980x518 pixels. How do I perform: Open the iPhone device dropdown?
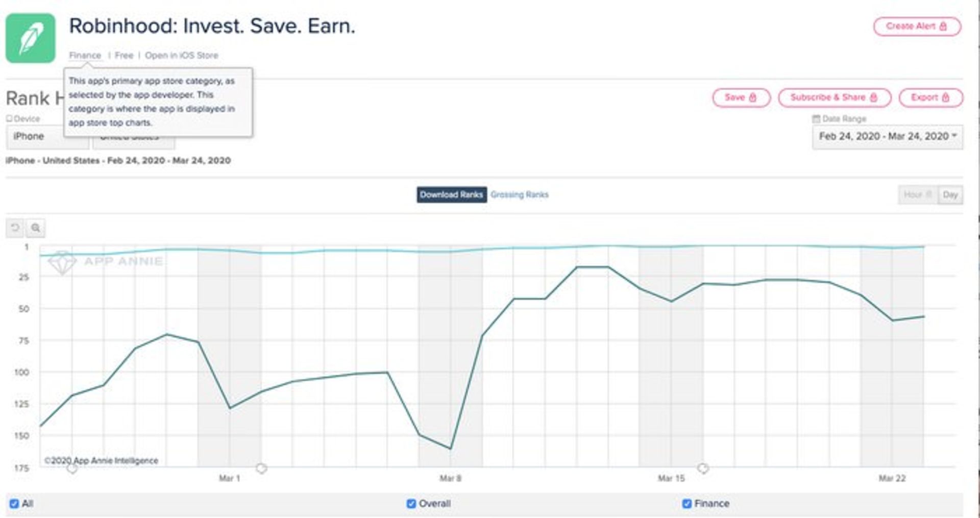coord(47,137)
